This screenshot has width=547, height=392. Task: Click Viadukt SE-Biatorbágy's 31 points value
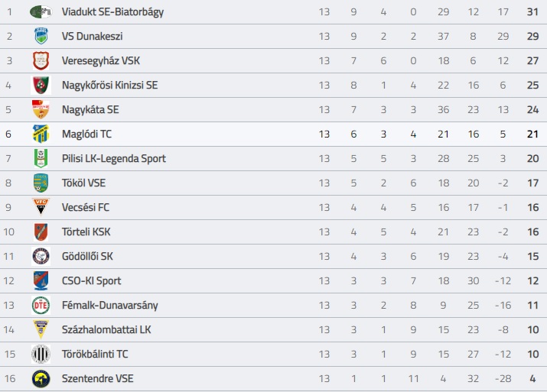[x=532, y=12]
